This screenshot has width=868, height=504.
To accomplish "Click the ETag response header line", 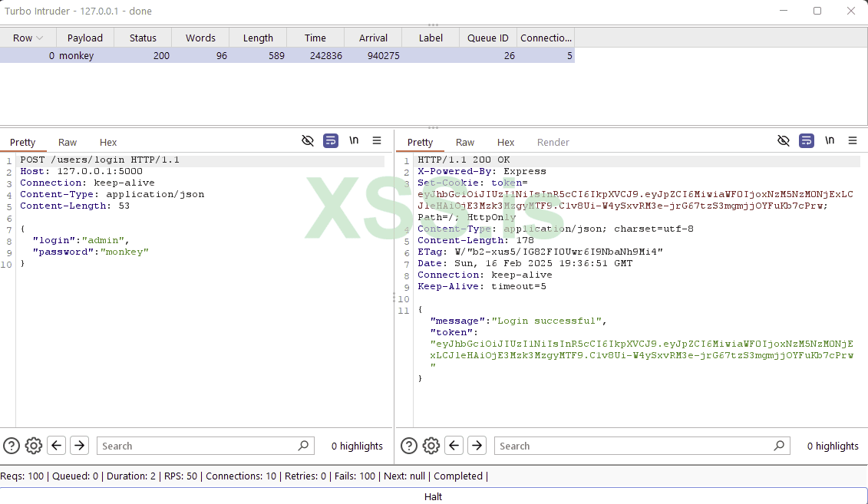I will (x=540, y=252).
